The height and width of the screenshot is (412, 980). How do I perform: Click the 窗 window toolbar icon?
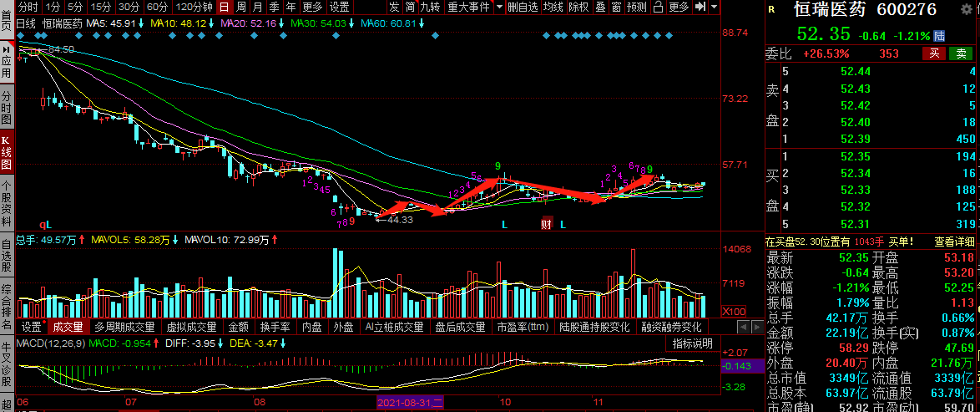pos(616,7)
